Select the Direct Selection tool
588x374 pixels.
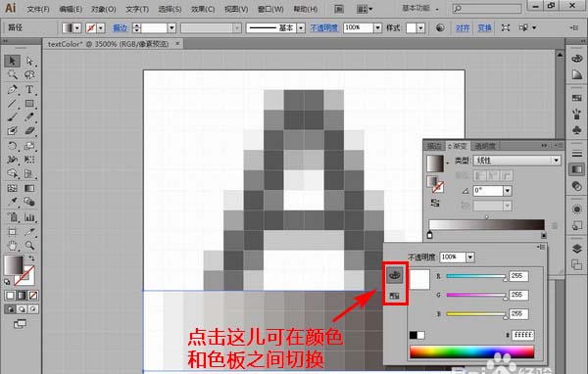29,61
